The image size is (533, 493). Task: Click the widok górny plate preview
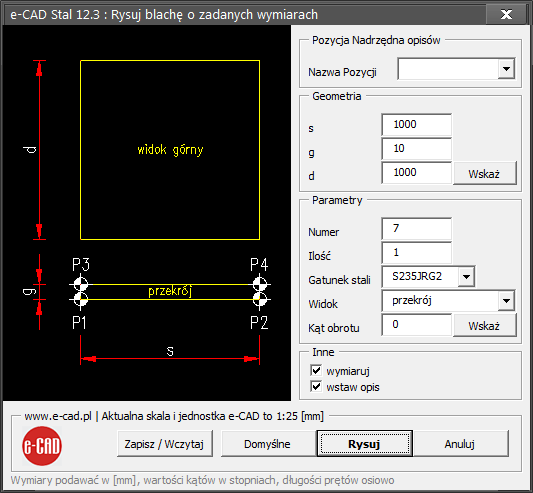point(170,150)
